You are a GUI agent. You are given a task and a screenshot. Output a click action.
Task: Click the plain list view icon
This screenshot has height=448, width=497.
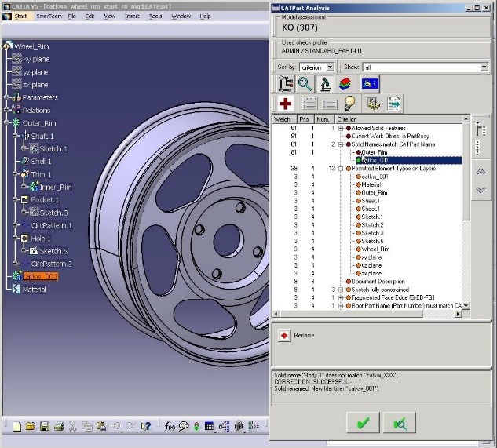tap(329, 104)
